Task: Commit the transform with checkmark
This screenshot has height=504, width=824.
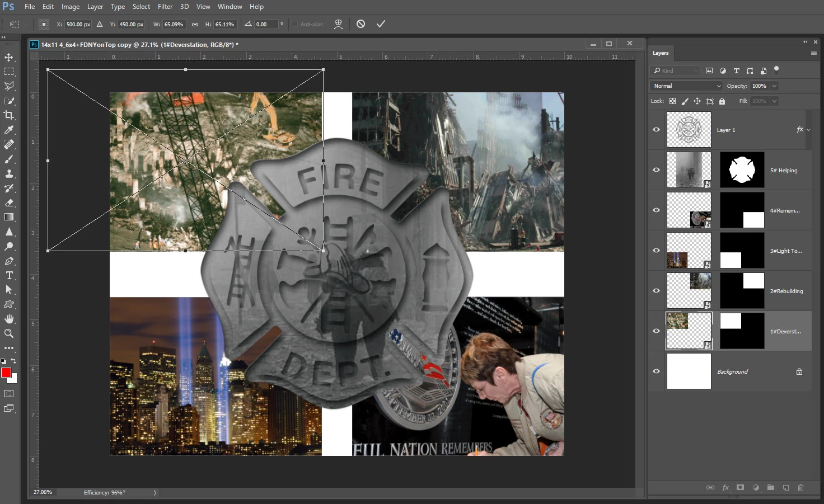Action: [x=381, y=24]
